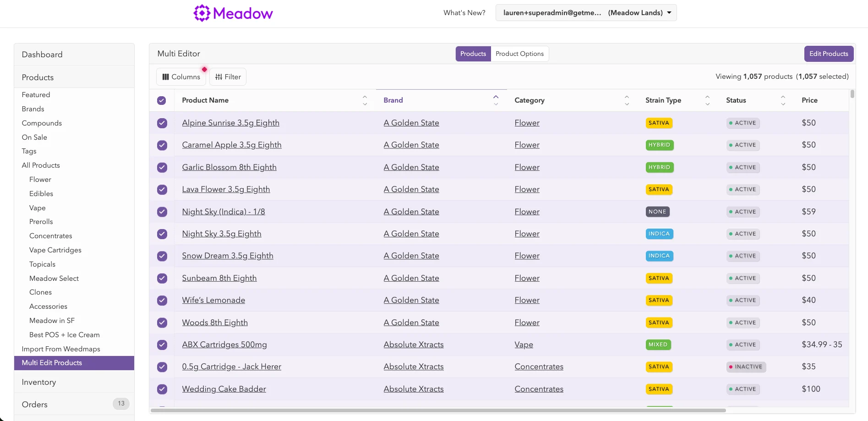This screenshot has width=868, height=421.
Task: Click the INDICA tag on Snow Dream row
Action: coord(659,256)
